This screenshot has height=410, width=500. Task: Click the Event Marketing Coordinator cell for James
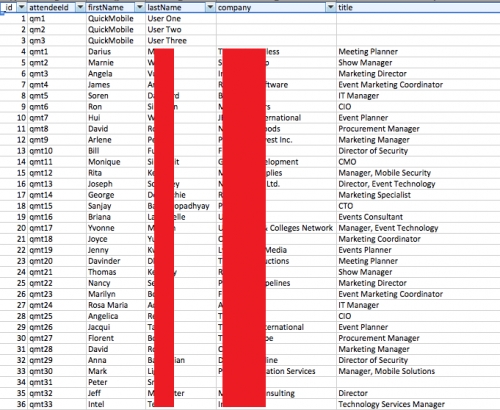click(418, 85)
